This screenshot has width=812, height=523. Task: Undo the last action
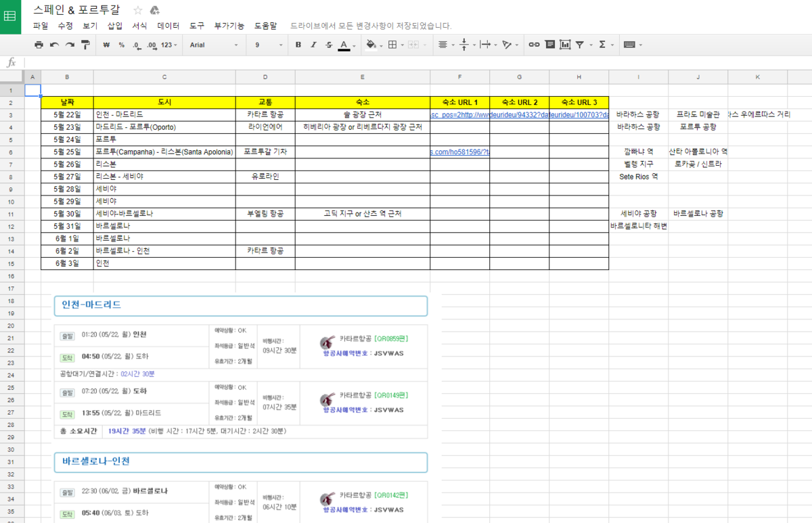[x=54, y=45]
